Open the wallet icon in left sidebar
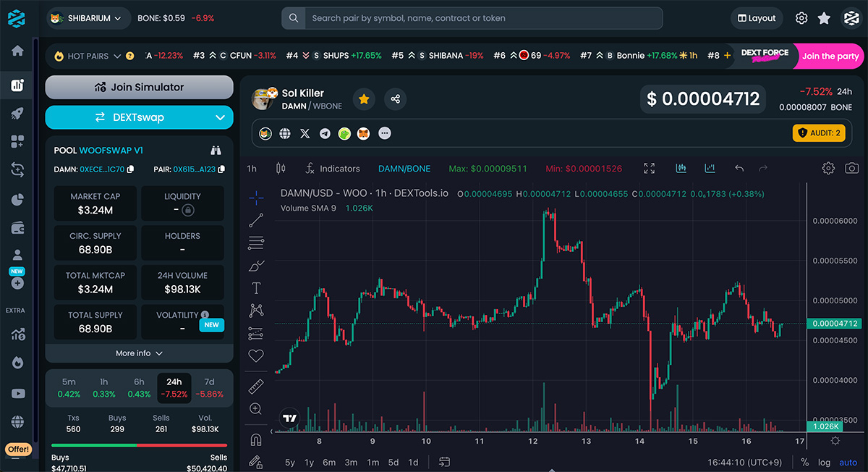This screenshot has width=868, height=472. pyautogui.click(x=17, y=228)
